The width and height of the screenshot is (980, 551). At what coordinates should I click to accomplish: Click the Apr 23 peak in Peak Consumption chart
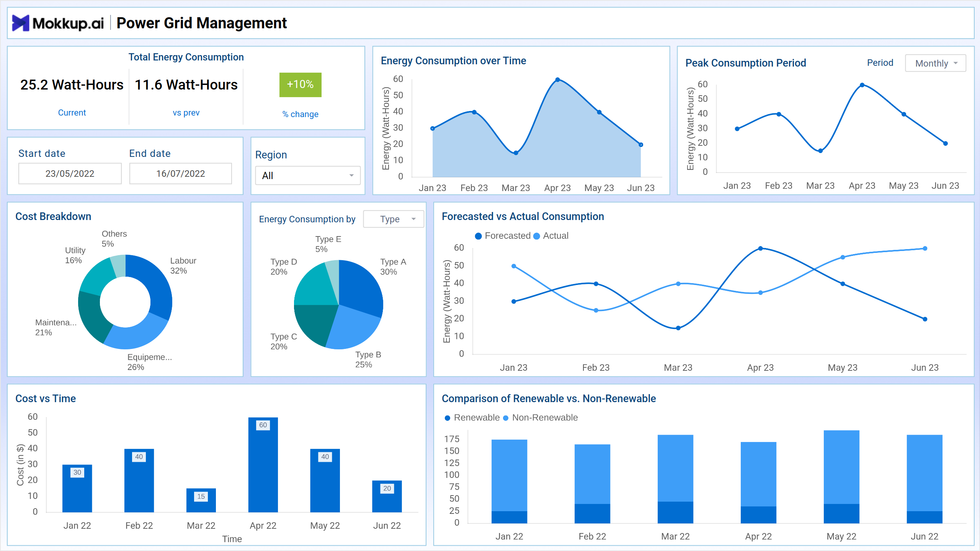click(862, 85)
